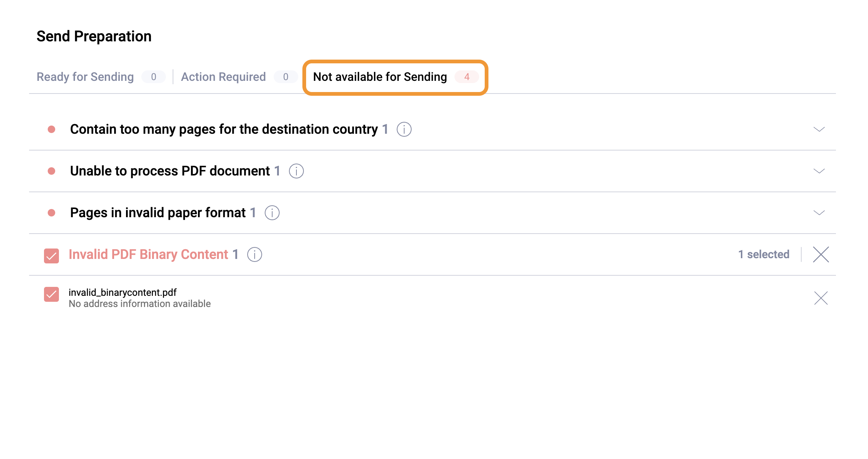Image resolution: width=868 pixels, height=459 pixels.
Task: Click the invalid_binarycontent.pdf file name
Action: 122,292
